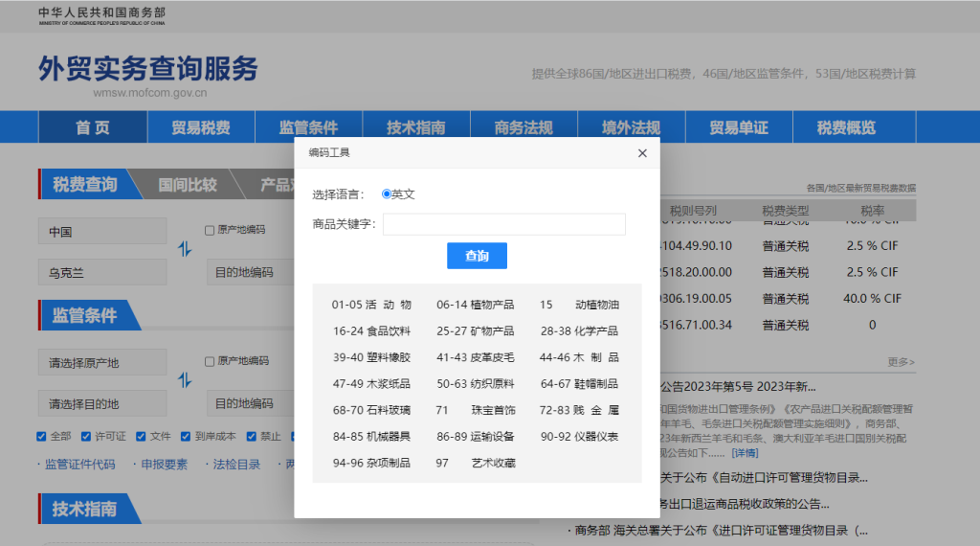Click 目的地编码 field in 税费查询 section

point(251,273)
